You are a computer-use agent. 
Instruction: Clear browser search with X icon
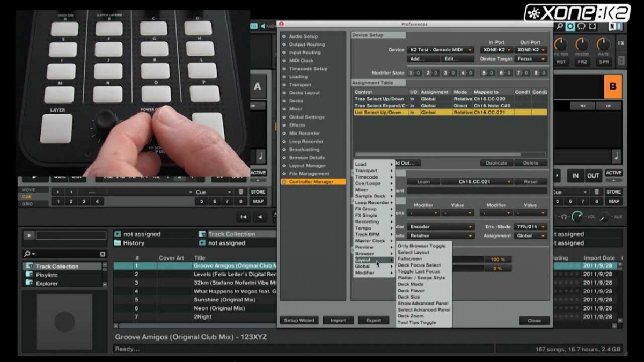tap(103, 254)
